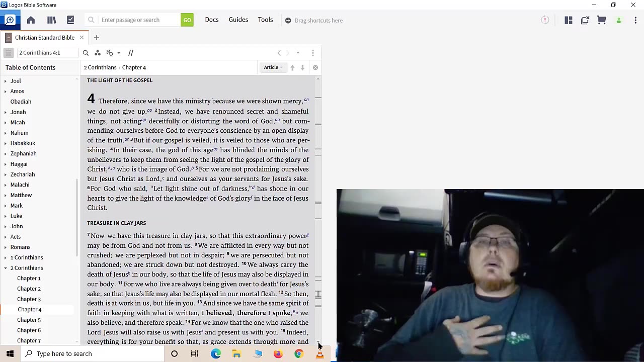Viewport: 644px width, 362px height.
Task: Click the close all panels icon
Action: (x=585, y=20)
